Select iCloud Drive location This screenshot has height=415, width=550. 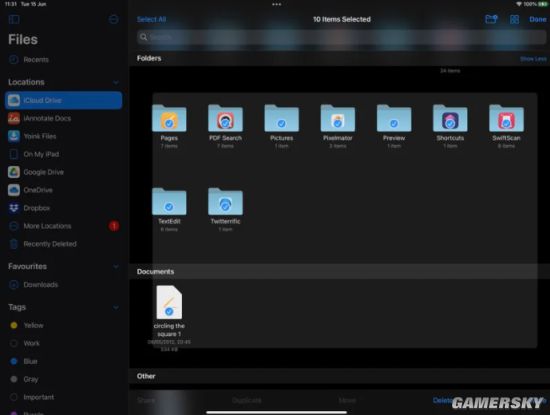pos(63,100)
